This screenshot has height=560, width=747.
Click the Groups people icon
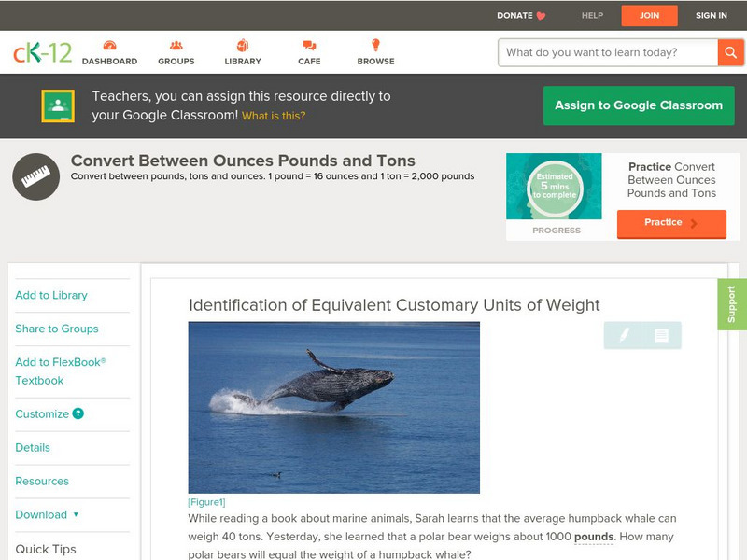pos(176,45)
